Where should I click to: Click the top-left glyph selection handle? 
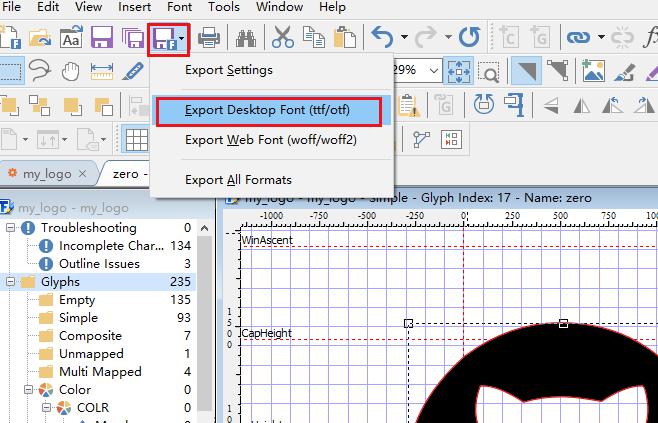pos(408,324)
